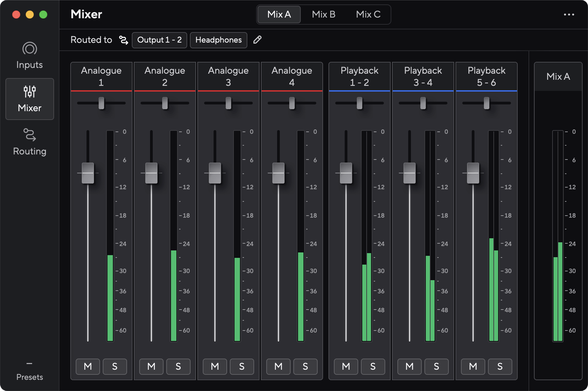Click the Analogue 3 volume fader handle

[x=215, y=173]
